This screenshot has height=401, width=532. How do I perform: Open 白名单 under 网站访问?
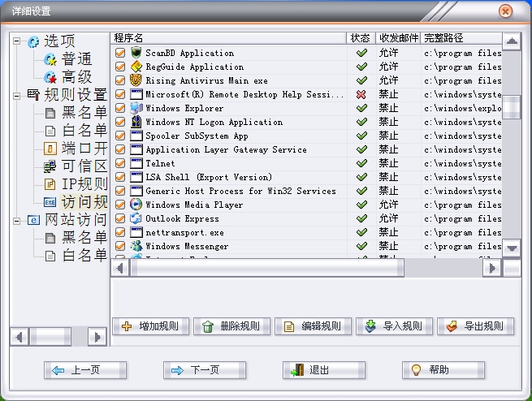84,256
